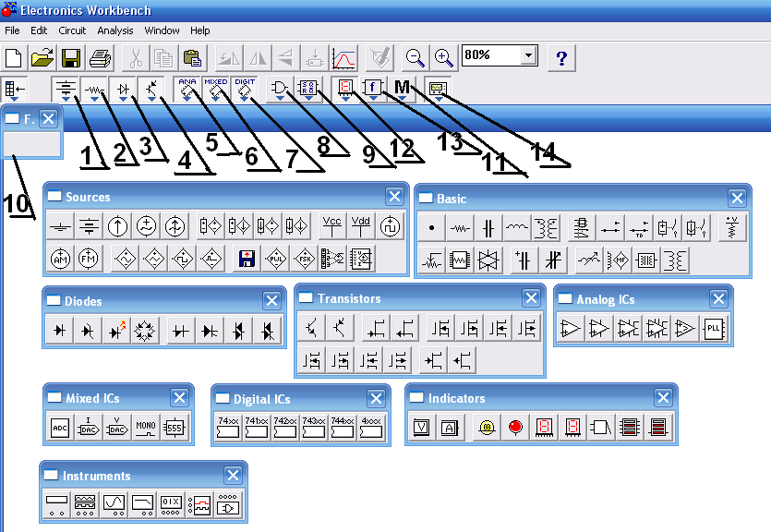
Task: Select Ground in Sources panel
Action: (x=61, y=226)
